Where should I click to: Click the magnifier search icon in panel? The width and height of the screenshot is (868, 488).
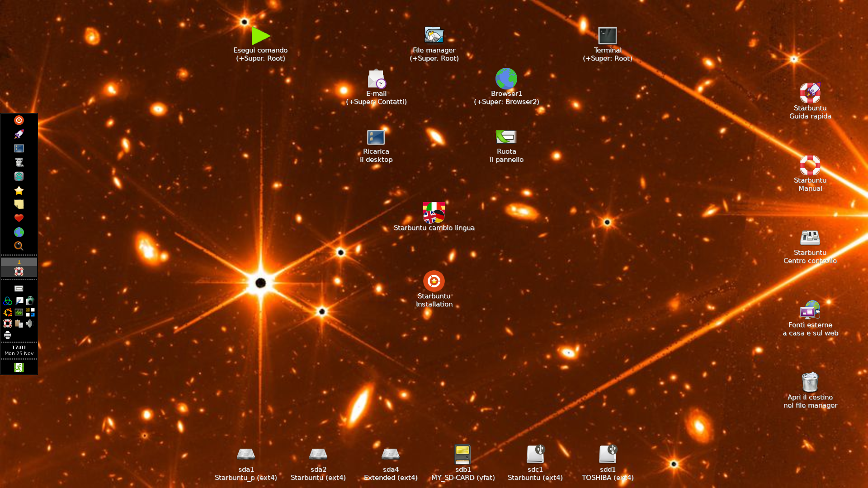pyautogui.click(x=19, y=246)
